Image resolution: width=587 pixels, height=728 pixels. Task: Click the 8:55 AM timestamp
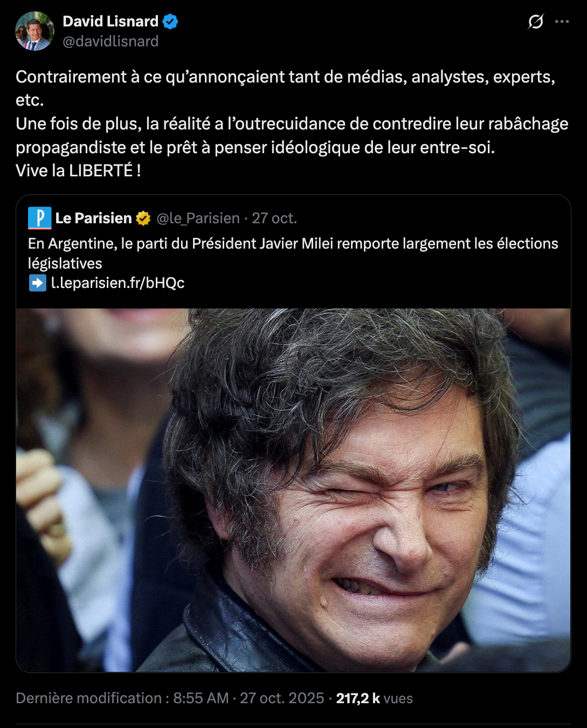(201, 698)
